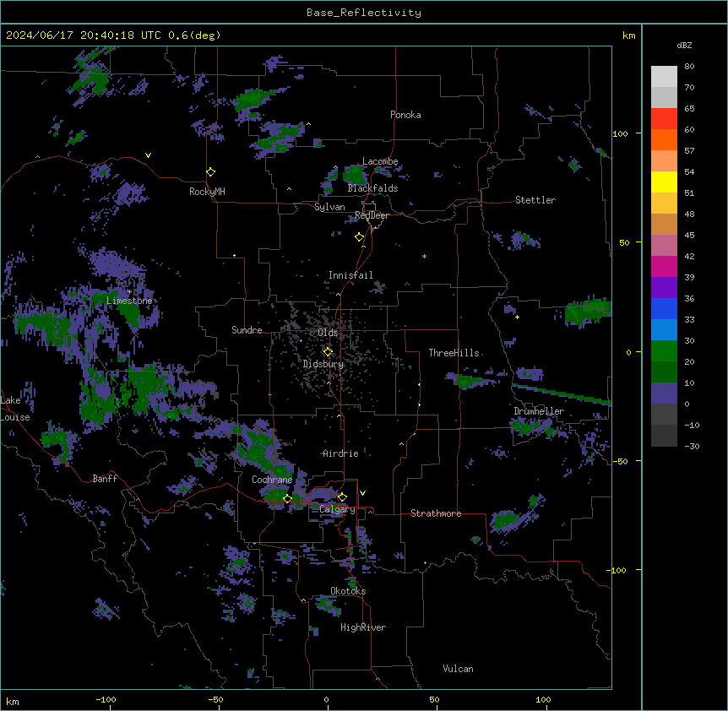Click the Limestone label on the map
728x711 pixels.
pos(129,301)
